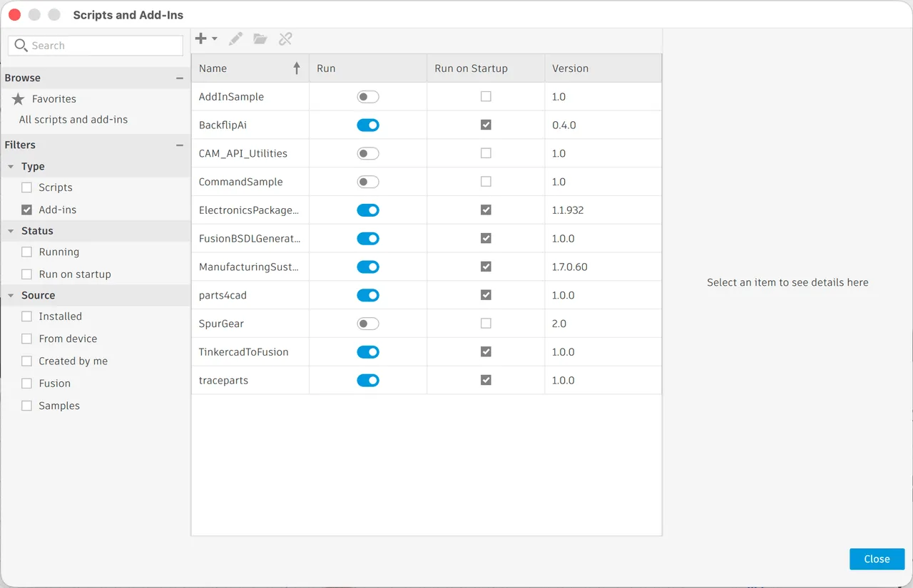The height and width of the screenshot is (588, 913).
Task: Collapse the Source filter group
Action: (11, 295)
